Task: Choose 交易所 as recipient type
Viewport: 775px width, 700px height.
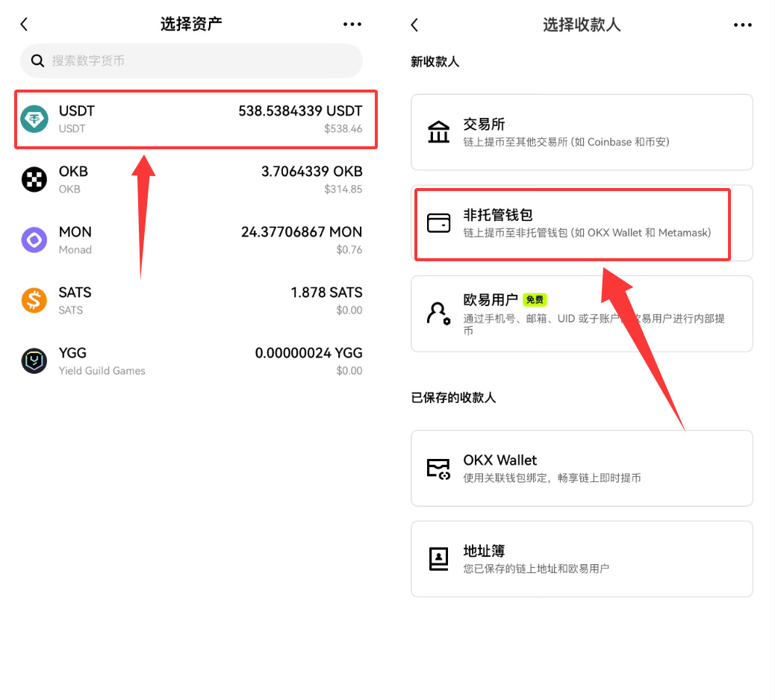Action: pos(582,132)
